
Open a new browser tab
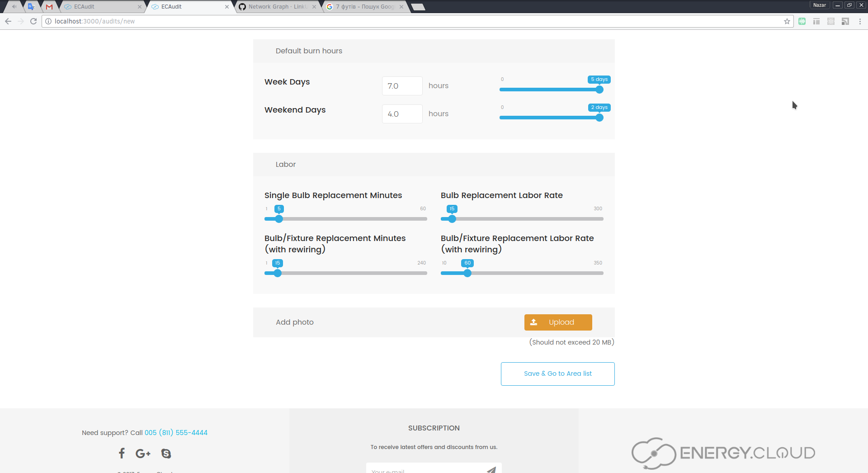pyautogui.click(x=418, y=7)
